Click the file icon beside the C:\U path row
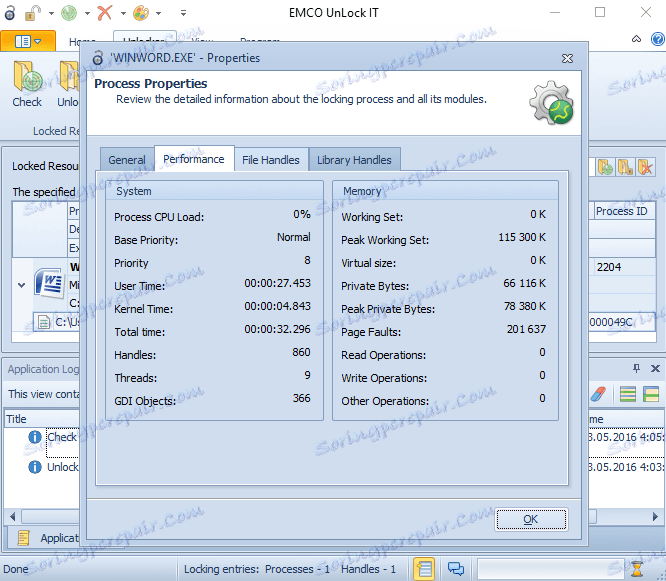Screen dimensions: 666x581 pos(43,322)
